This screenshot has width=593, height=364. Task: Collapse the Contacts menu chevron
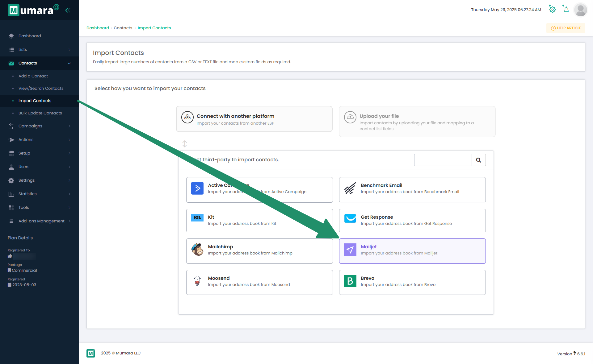[69, 63]
